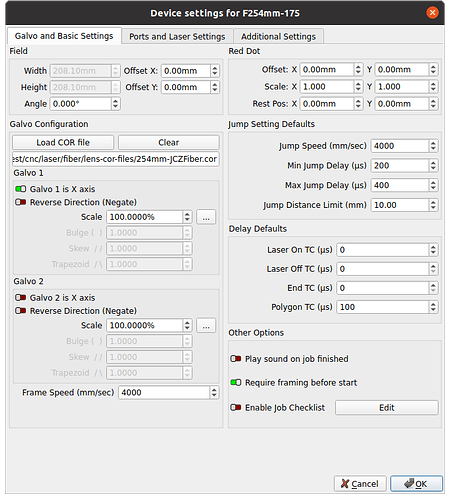Screen dimensions: 451x500
Task: Click the Cancel button with X icon
Action: click(360, 484)
